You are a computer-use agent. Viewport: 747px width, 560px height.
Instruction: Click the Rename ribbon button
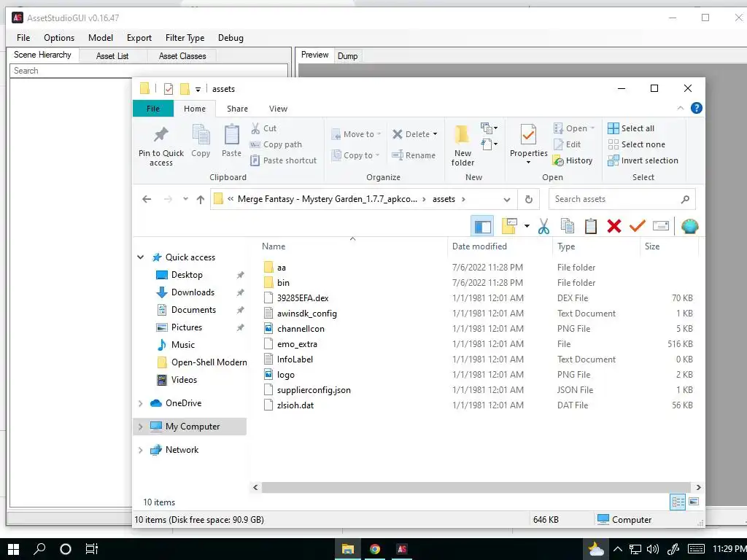(x=414, y=155)
